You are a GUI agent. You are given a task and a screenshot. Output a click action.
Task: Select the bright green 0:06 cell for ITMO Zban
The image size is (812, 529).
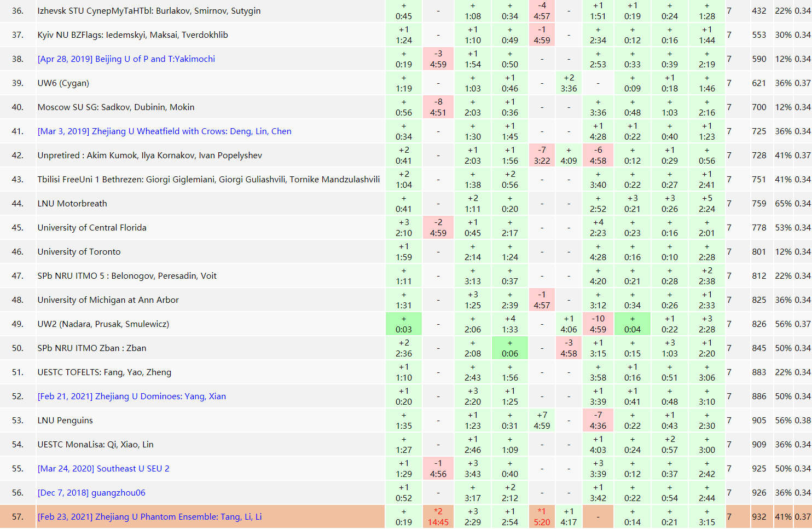click(x=509, y=348)
